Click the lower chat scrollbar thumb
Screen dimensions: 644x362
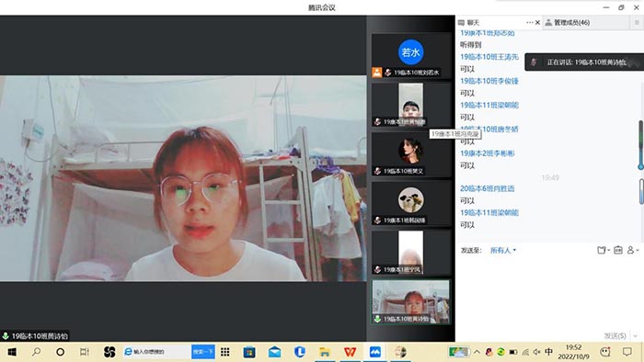click(641, 191)
